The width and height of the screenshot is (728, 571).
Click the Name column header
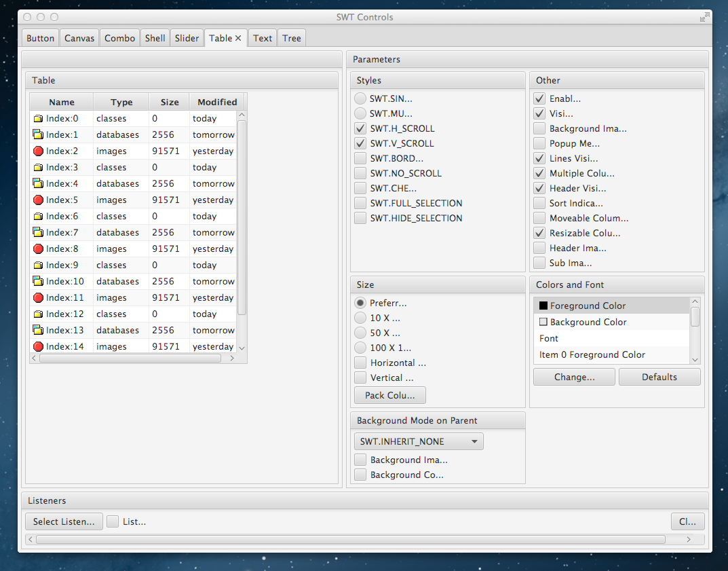coord(62,103)
